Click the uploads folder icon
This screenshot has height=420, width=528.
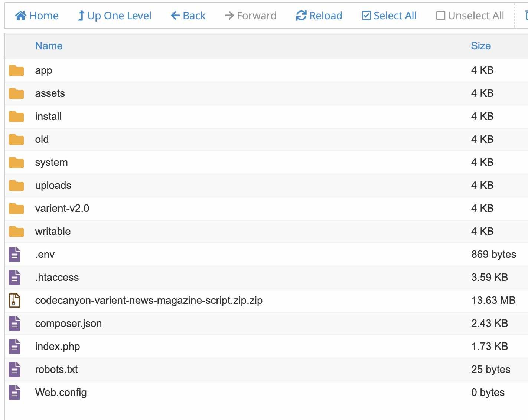[x=16, y=186]
